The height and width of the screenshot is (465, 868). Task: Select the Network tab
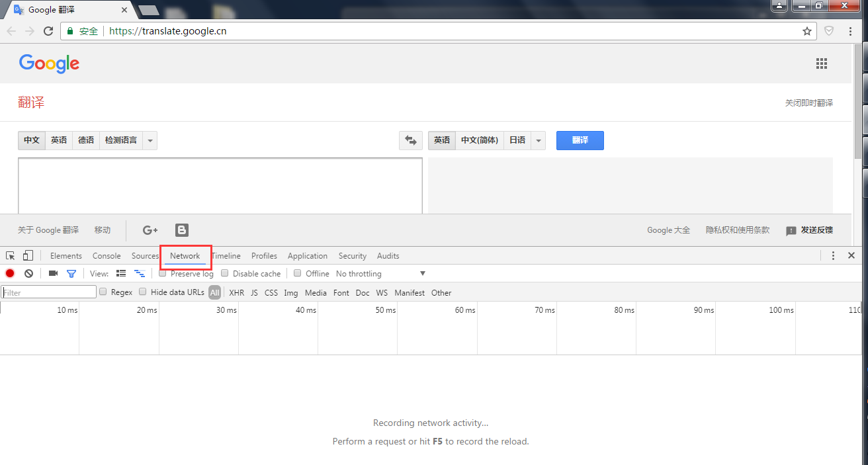(185, 256)
